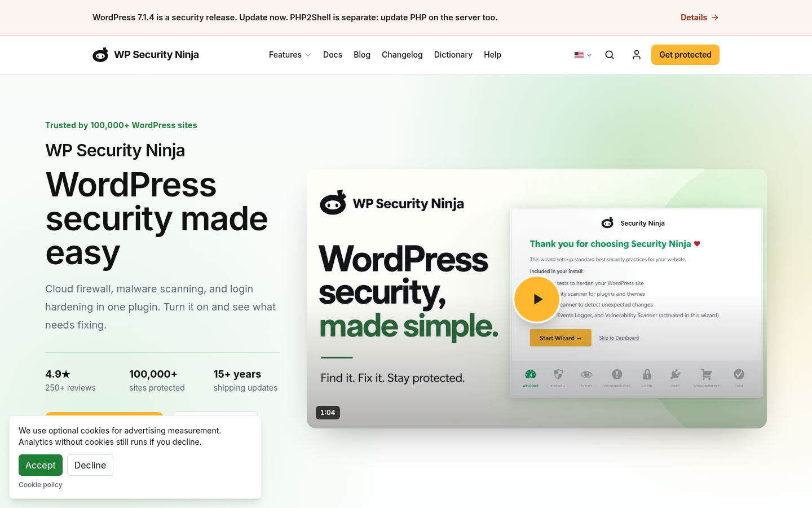
Task: Decline optional cookies
Action: point(90,465)
